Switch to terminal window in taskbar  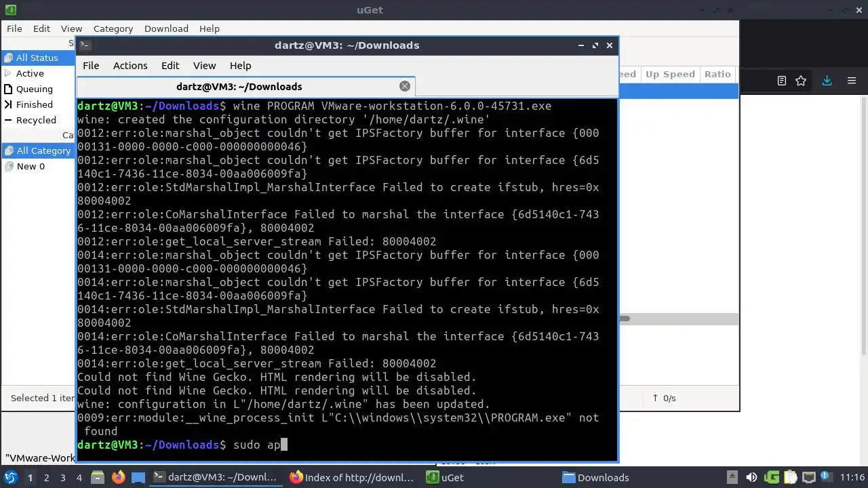216,477
